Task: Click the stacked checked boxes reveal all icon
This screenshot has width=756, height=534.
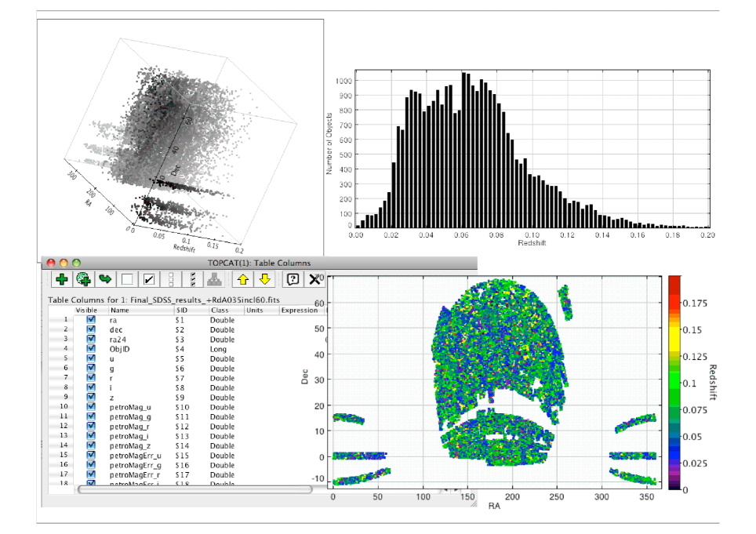Action: coord(192,280)
